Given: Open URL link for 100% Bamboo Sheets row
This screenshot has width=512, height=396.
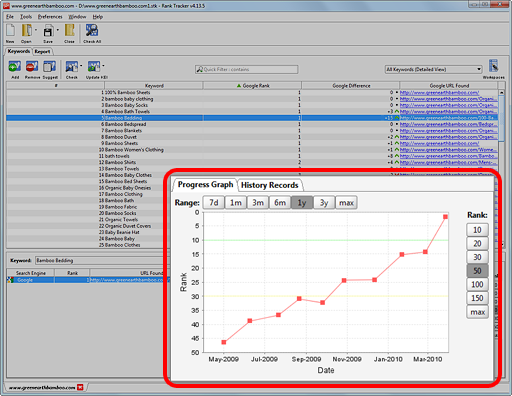Looking at the screenshot, I should (439, 92).
